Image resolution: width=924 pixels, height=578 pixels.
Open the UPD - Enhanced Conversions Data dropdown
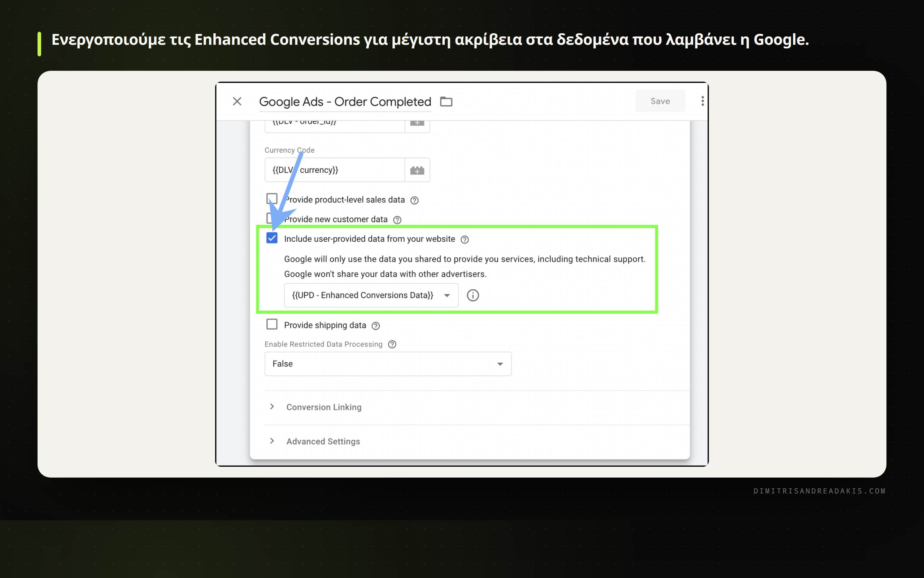coord(371,295)
